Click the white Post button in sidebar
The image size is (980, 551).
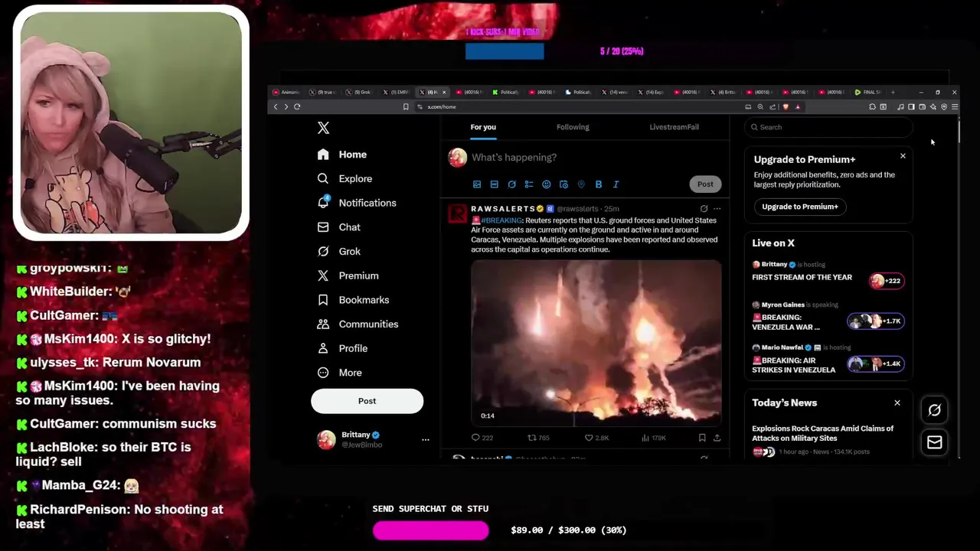[x=367, y=401]
